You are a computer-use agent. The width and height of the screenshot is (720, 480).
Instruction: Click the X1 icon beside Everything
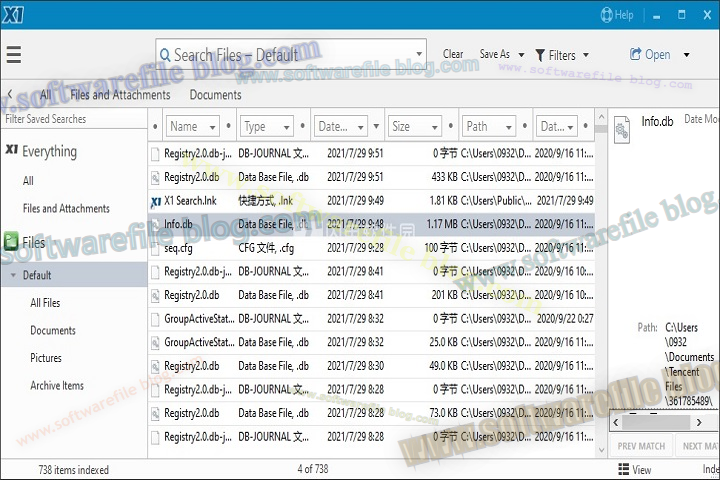(x=11, y=149)
